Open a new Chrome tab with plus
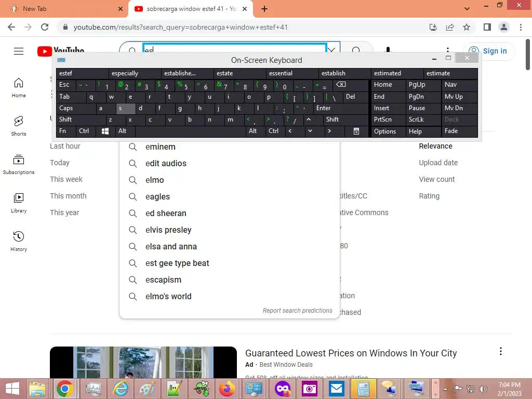Viewport: 532px width, 399px height. pyautogui.click(x=264, y=9)
